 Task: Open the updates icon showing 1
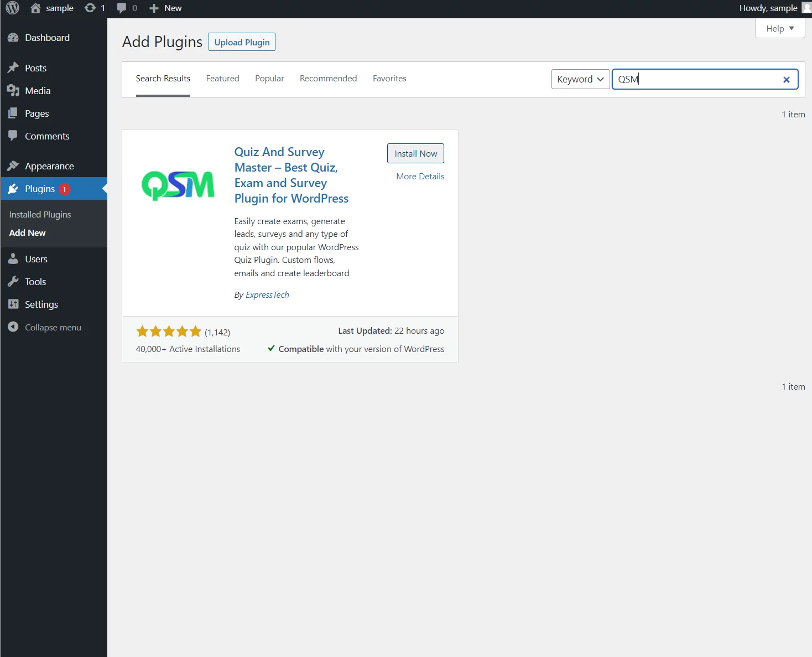95,8
